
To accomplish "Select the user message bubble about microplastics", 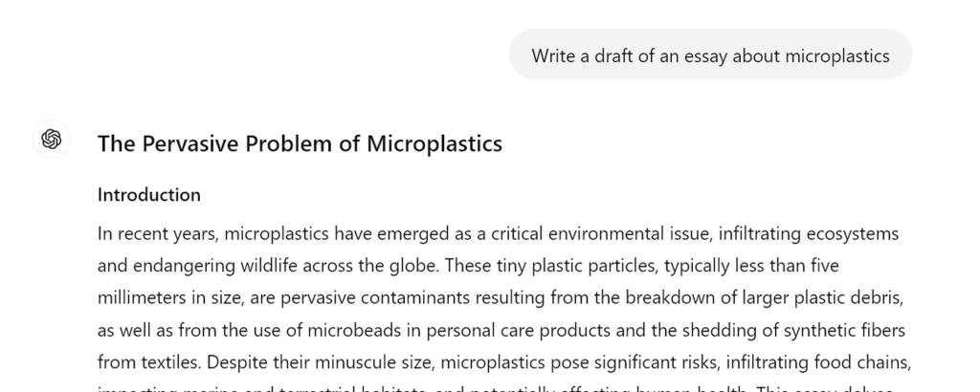I will (711, 54).
